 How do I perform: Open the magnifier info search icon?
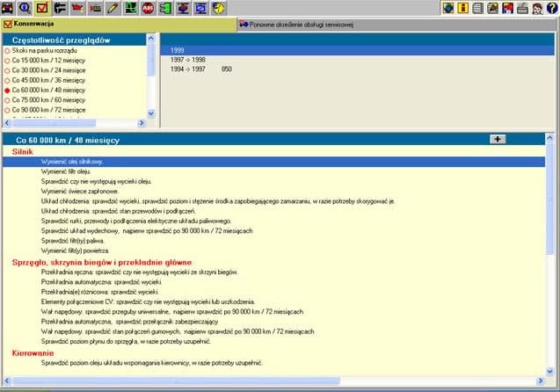(x=25, y=8)
